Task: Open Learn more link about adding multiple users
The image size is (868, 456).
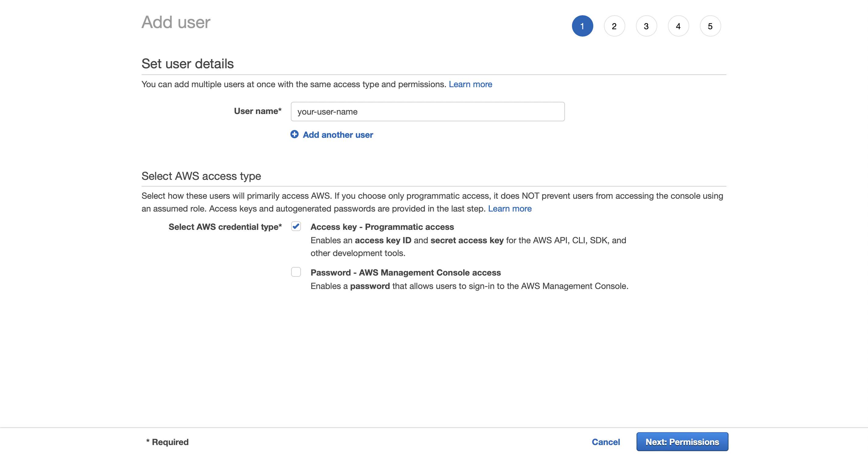Action: [x=470, y=84]
